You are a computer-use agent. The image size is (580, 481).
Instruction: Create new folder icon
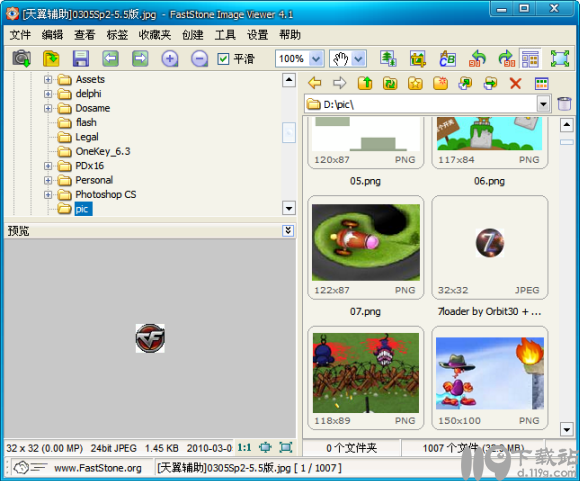click(440, 83)
